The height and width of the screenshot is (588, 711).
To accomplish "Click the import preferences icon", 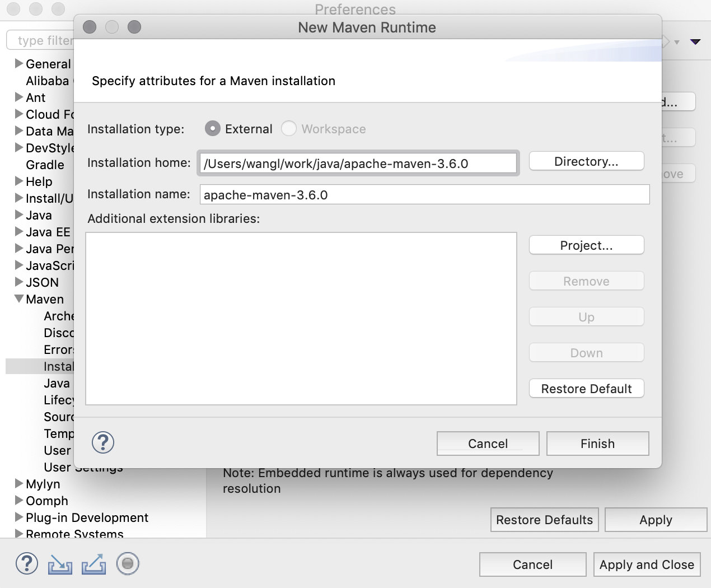I will click(x=60, y=564).
